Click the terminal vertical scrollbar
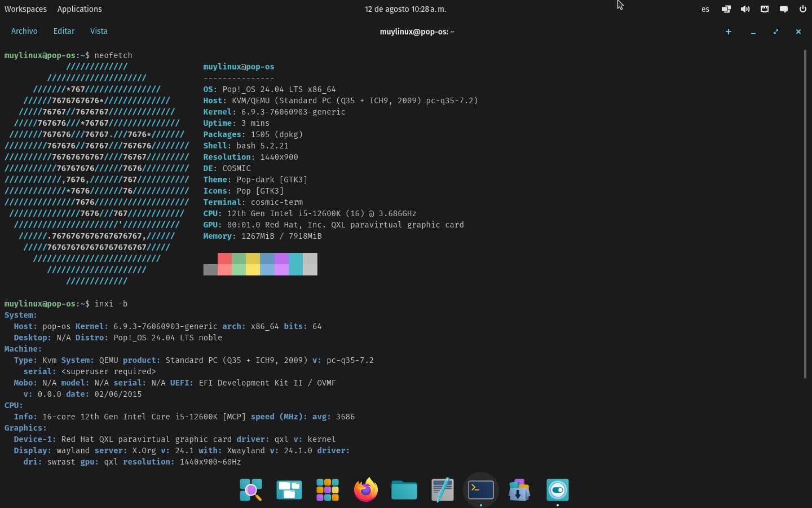The image size is (812, 508). click(805, 214)
